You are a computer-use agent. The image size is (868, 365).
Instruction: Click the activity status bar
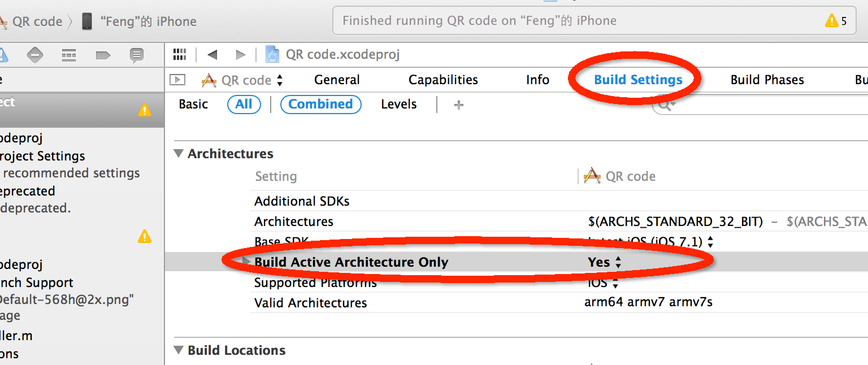tap(594, 21)
